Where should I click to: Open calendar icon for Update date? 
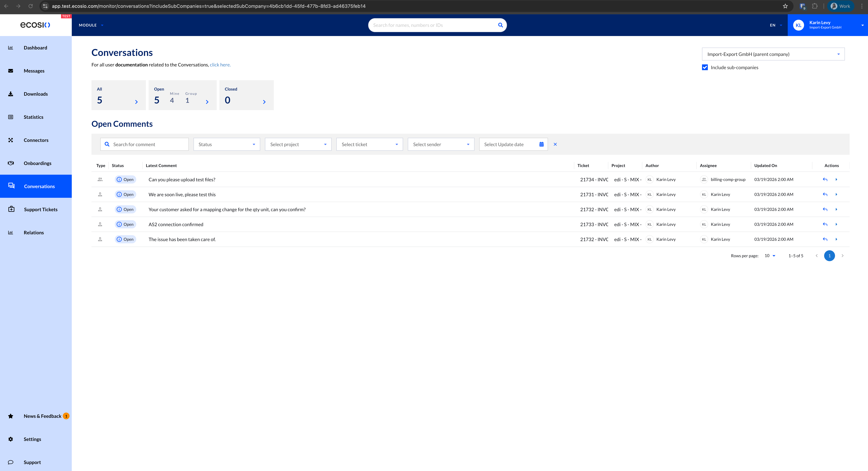coord(541,144)
